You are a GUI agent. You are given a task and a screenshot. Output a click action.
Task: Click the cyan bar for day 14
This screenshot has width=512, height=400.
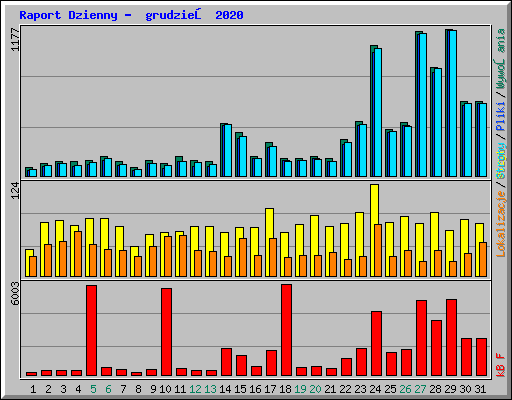228,150
